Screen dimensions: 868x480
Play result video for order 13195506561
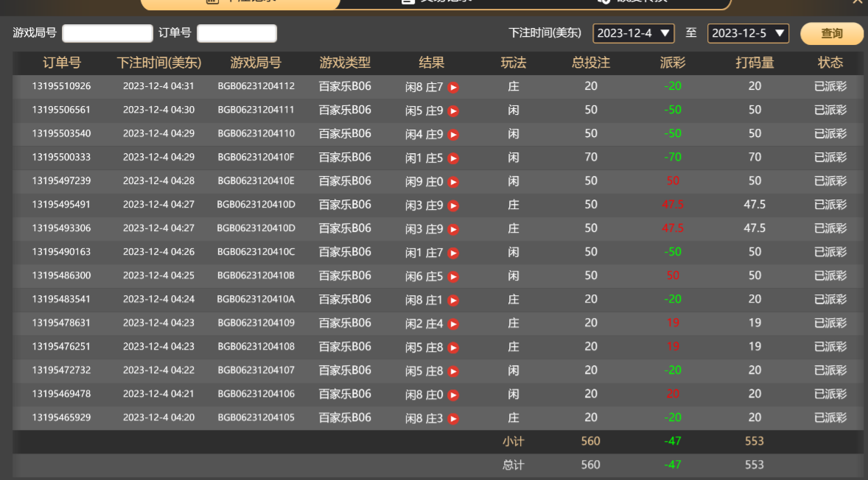click(453, 111)
